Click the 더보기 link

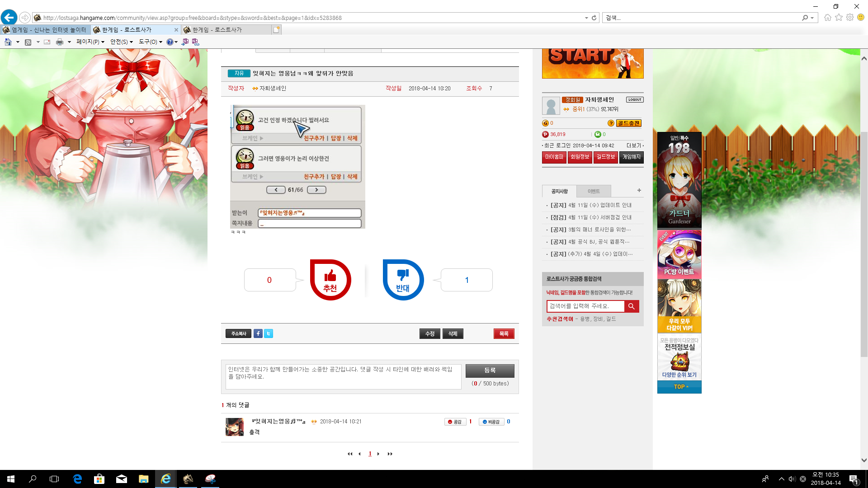[x=635, y=145]
